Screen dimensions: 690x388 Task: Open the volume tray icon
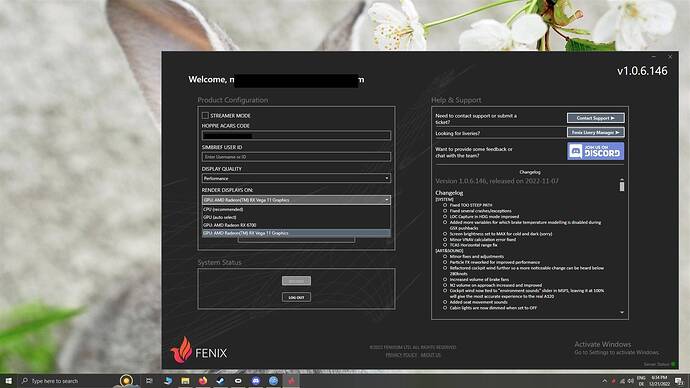tap(631, 381)
